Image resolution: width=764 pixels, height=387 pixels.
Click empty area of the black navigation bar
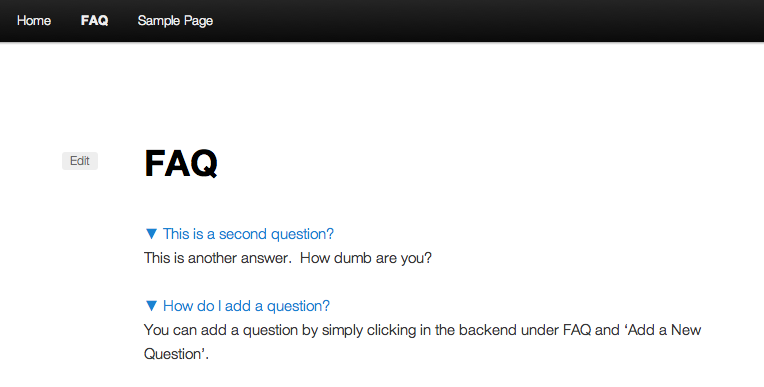point(487,20)
